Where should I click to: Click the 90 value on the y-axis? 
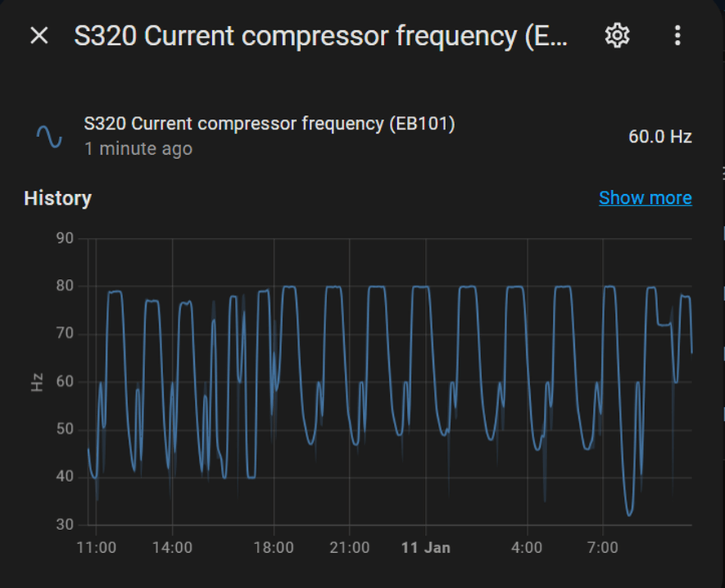point(64,238)
